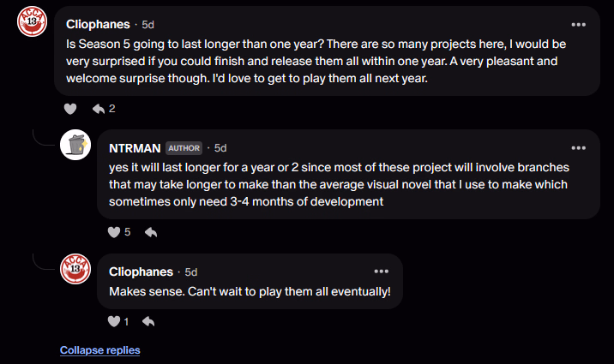Toggle the heart on NTRMAN's reply

[x=114, y=232]
